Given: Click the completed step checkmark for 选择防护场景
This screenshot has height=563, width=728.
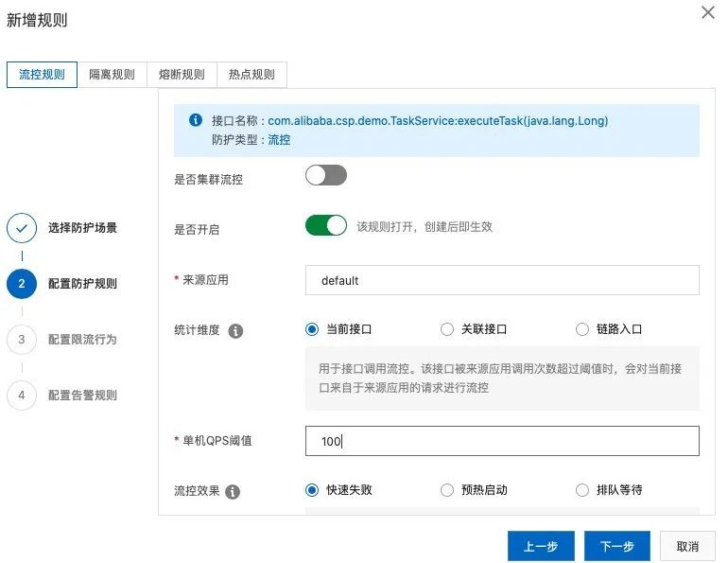Looking at the screenshot, I should tap(22, 228).
